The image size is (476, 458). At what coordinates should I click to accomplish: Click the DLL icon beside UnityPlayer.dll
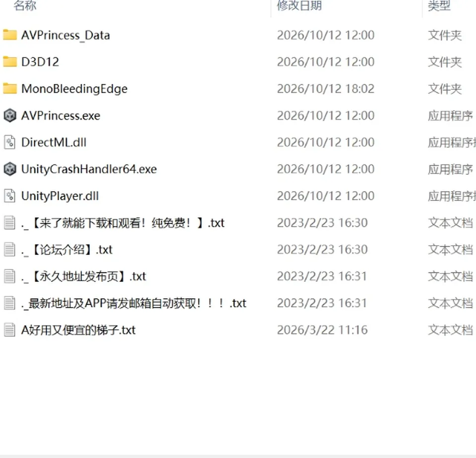click(10, 196)
